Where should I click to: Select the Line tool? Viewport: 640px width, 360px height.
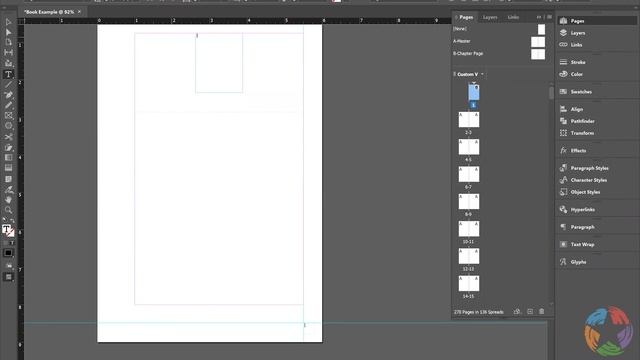[8, 84]
